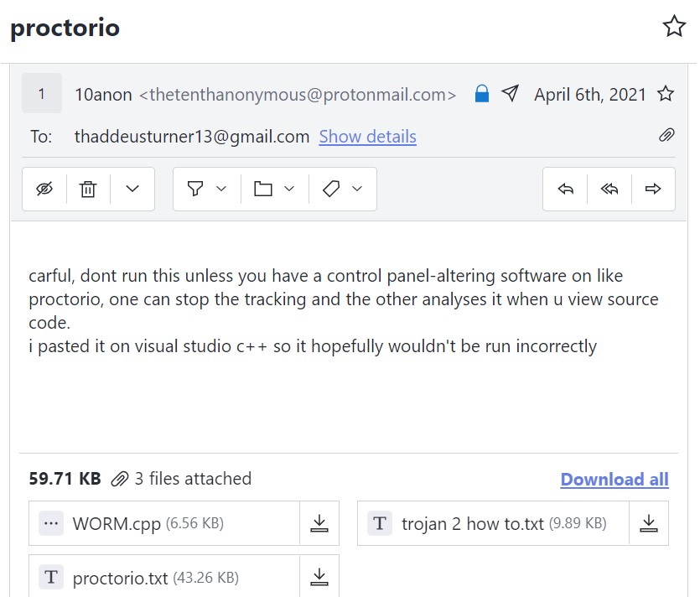
Task: Download WORM.cpp attachment
Action: click(319, 523)
